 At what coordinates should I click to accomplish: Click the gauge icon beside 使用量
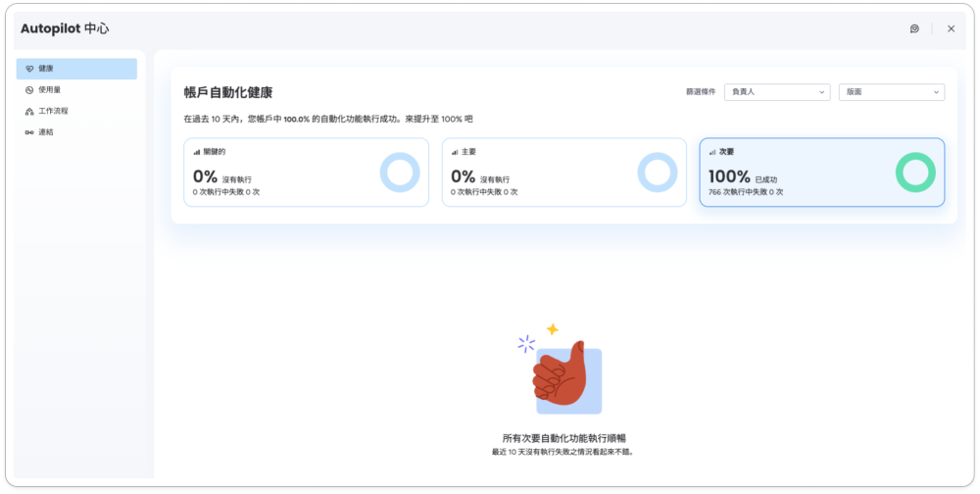(x=29, y=90)
